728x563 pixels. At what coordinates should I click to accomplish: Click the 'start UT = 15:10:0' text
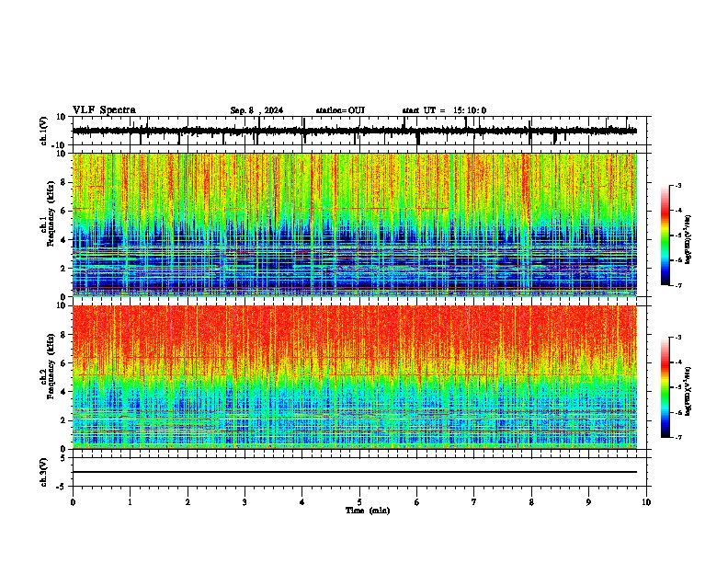tap(444, 110)
